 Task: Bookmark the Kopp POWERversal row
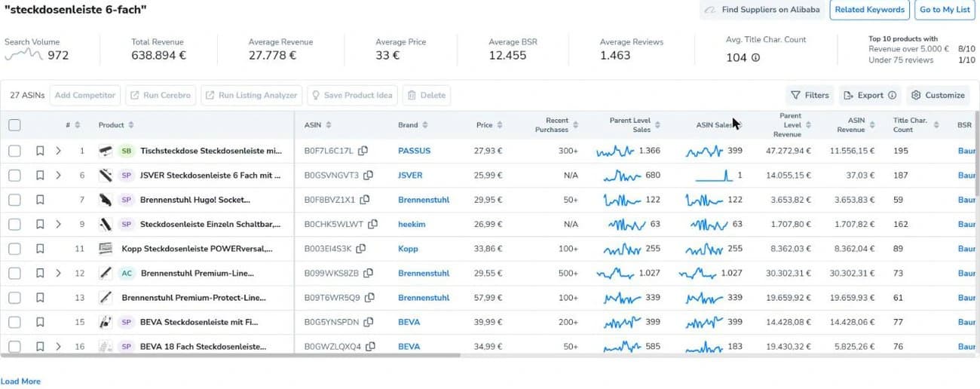[x=40, y=249]
